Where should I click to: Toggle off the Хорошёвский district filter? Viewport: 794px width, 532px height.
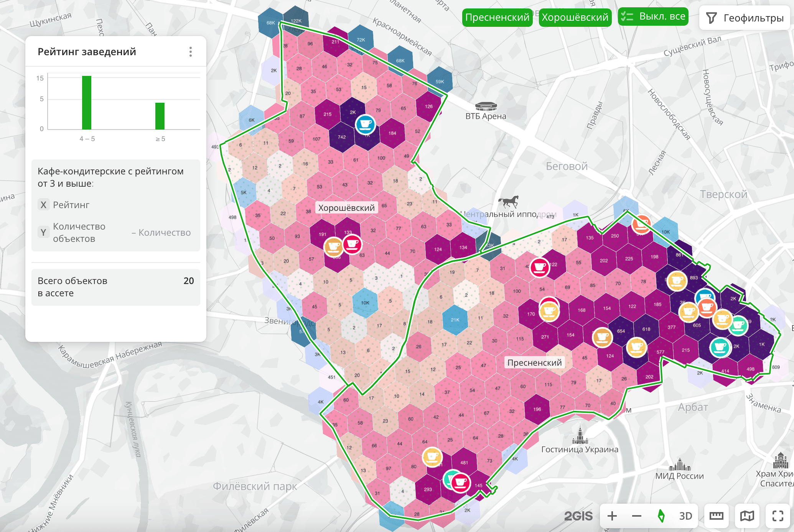[x=575, y=17]
